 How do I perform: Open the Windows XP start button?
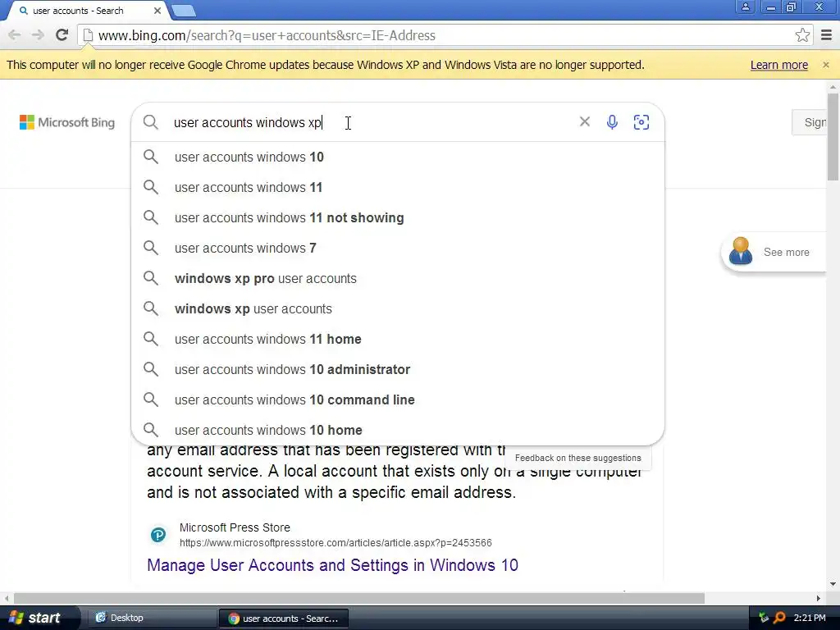pos(38,618)
